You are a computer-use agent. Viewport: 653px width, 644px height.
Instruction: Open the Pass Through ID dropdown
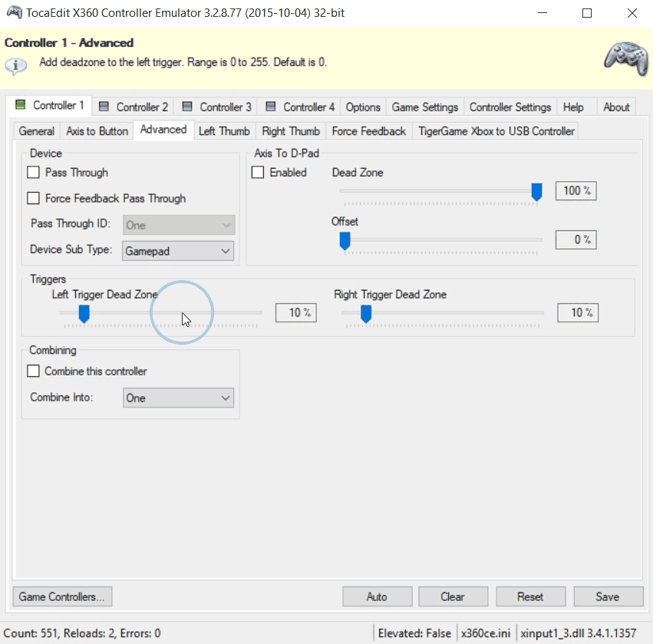(179, 226)
